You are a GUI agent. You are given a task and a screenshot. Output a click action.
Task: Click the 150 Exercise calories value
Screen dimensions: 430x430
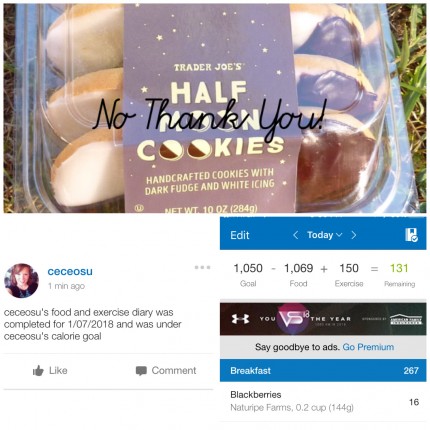[349, 268]
